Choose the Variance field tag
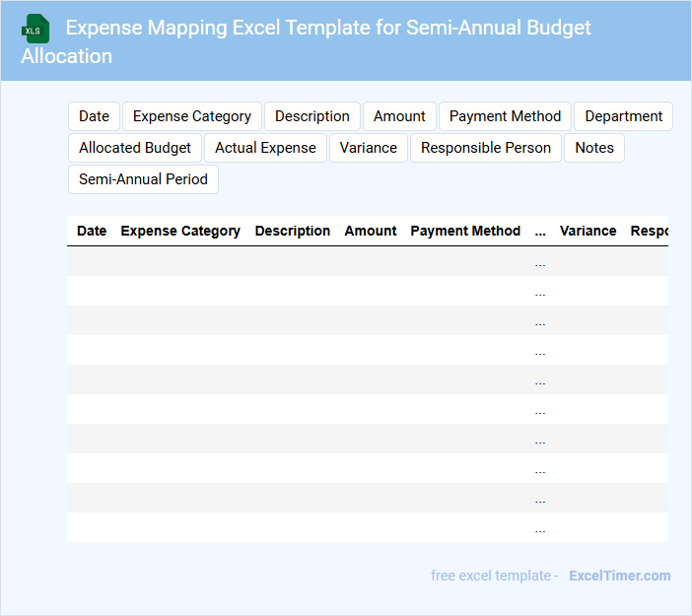 pyautogui.click(x=368, y=148)
